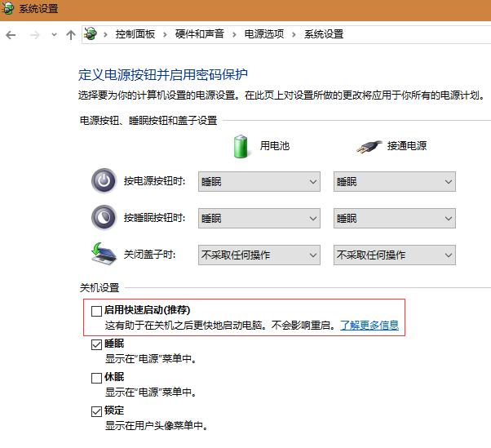Check the 休眠 checkbox
The height and width of the screenshot is (448, 491).
pos(96,378)
